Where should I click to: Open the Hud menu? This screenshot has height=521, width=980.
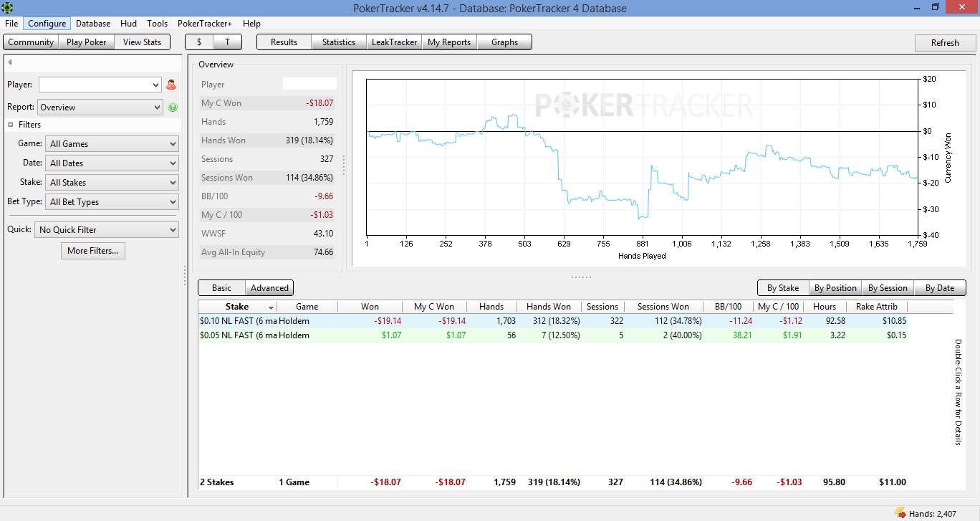[129, 24]
